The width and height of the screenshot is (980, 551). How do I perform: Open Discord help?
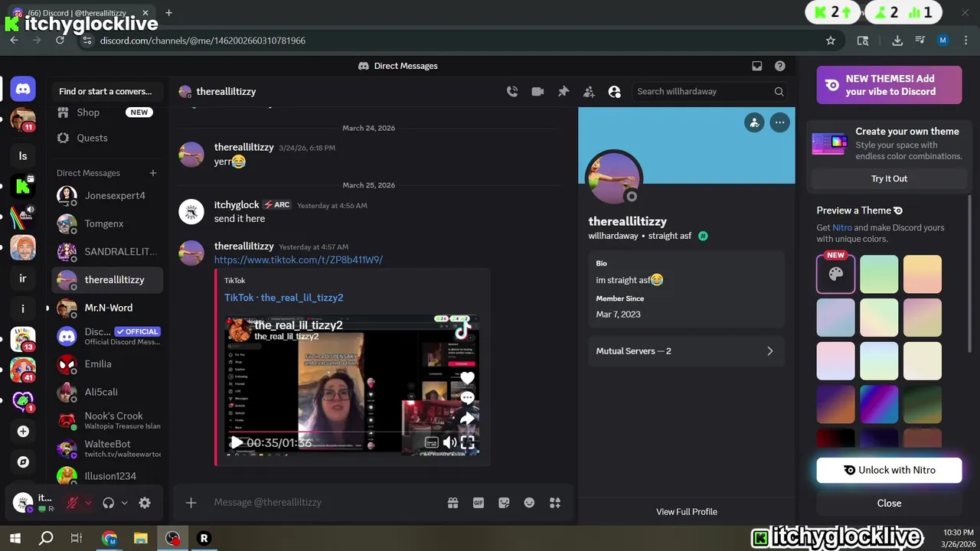(779, 66)
